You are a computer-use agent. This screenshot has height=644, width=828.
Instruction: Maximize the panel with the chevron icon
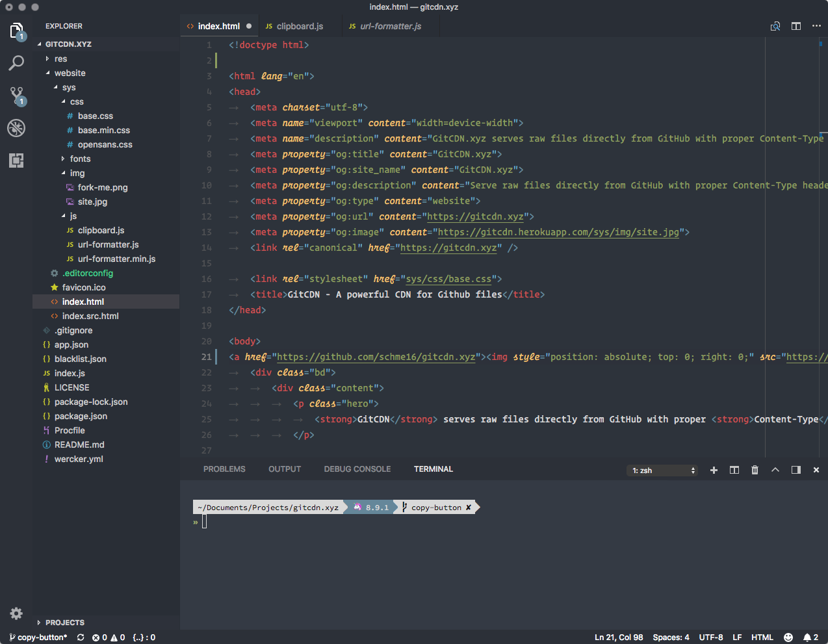point(775,469)
